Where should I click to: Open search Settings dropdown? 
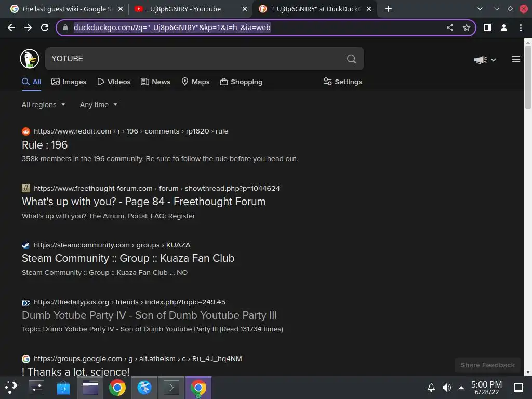pos(343,82)
